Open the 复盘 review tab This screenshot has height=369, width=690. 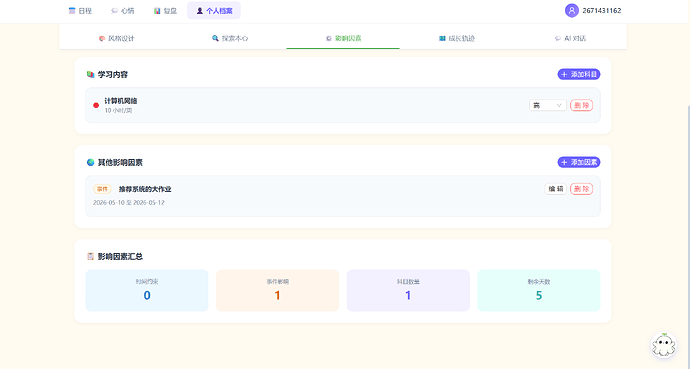coord(165,11)
